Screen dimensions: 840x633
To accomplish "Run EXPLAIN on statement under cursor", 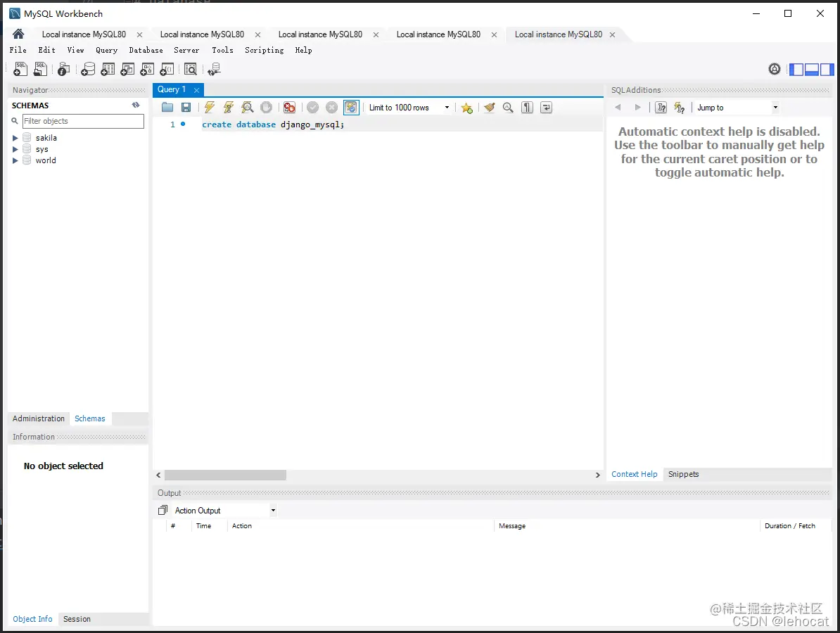I will [x=247, y=107].
